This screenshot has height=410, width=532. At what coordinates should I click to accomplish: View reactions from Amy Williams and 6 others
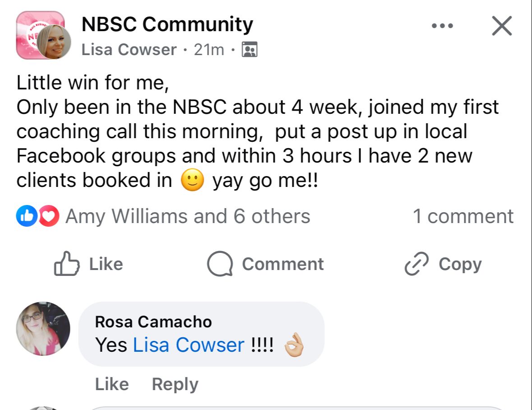pos(188,216)
